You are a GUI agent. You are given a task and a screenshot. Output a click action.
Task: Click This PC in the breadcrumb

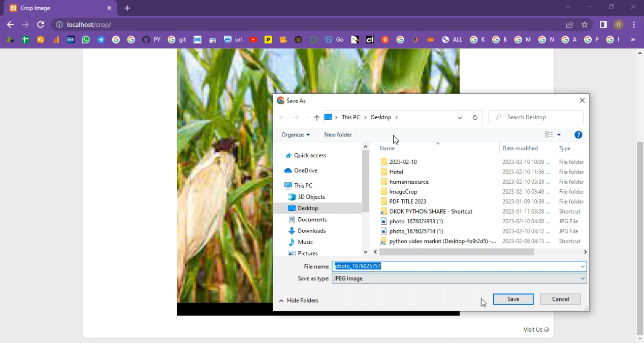(x=350, y=117)
